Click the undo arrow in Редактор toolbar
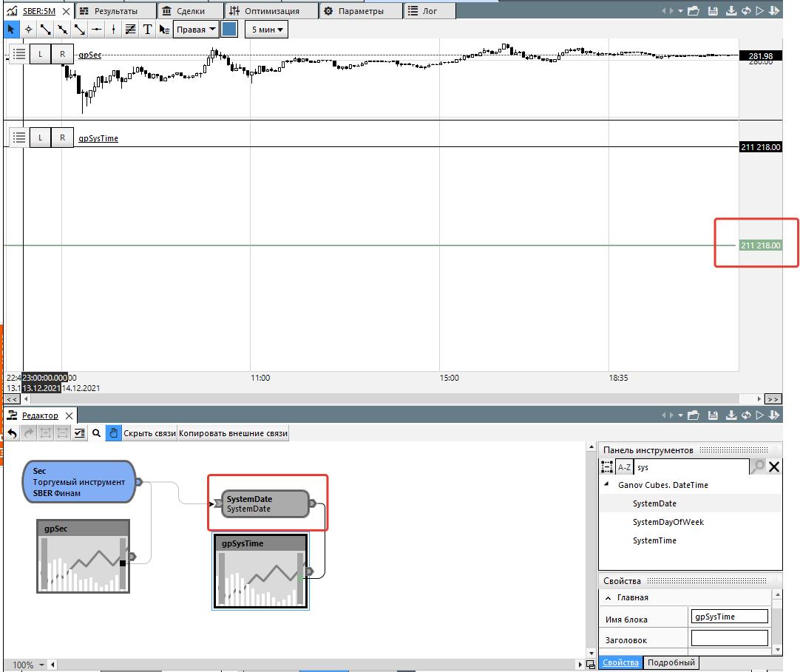The height and width of the screenshot is (672, 800). tap(13, 434)
